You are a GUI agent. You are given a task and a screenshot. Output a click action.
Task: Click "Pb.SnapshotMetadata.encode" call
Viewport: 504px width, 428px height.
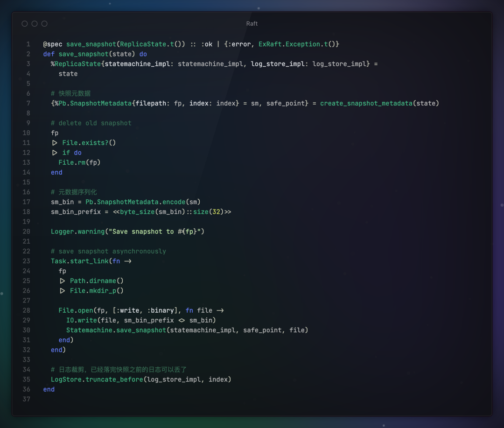[x=135, y=202]
